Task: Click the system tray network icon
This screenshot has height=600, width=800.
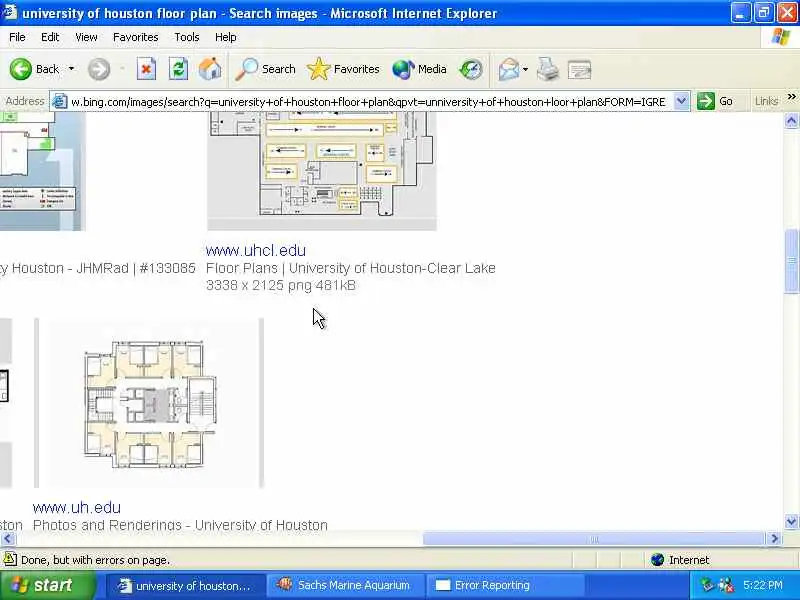Action: pyautogui.click(x=726, y=585)
